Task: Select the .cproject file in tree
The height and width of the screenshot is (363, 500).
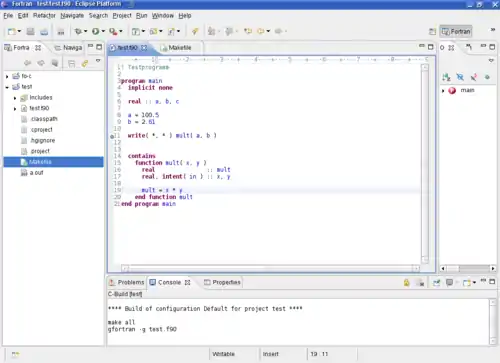Action: pyautogui.click(x=41, y=130)
